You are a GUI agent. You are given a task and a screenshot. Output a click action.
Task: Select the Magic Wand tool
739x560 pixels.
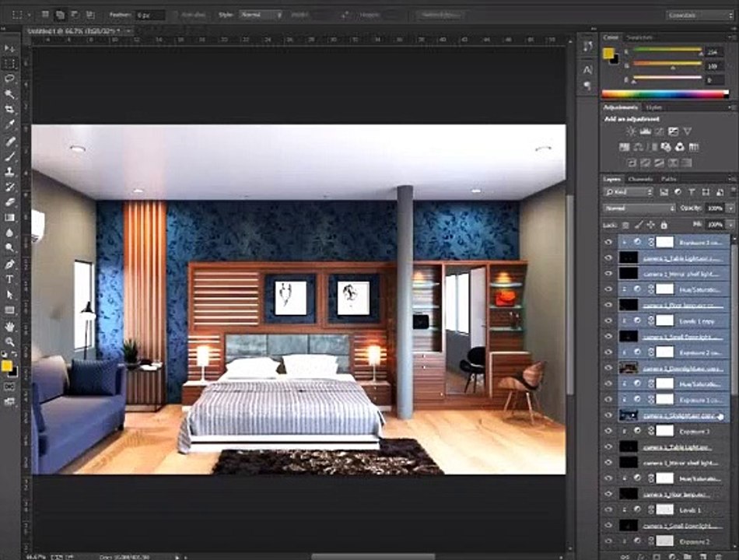pos(9,94)
